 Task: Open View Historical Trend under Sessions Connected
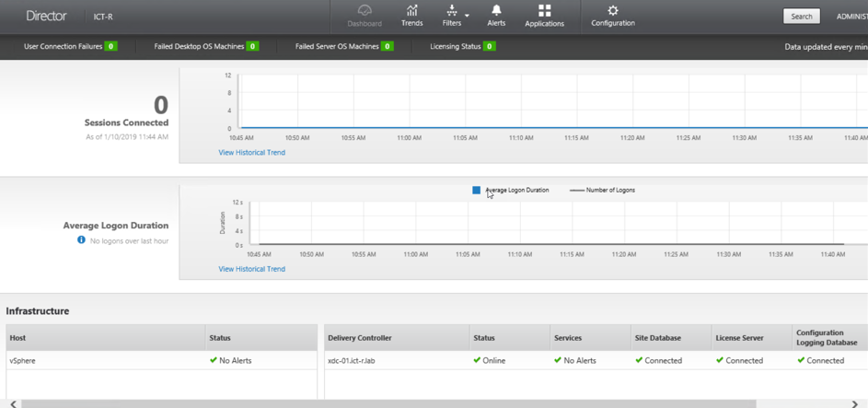click(x=252, y=152)
